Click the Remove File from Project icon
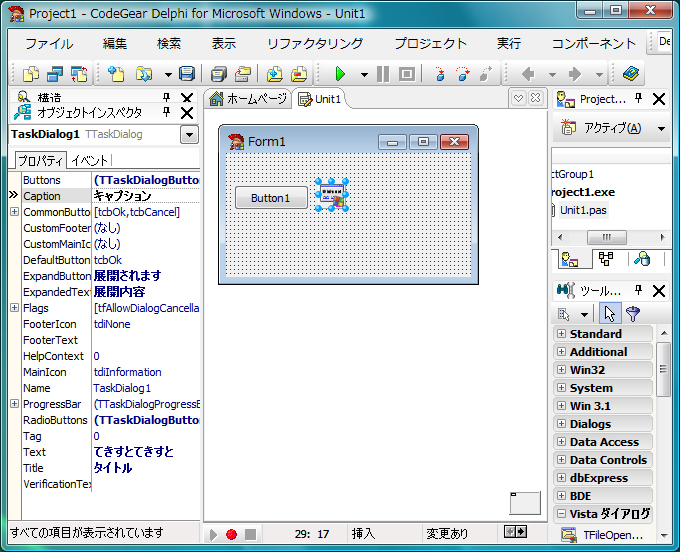680x552 pixels. coord(299,74)
